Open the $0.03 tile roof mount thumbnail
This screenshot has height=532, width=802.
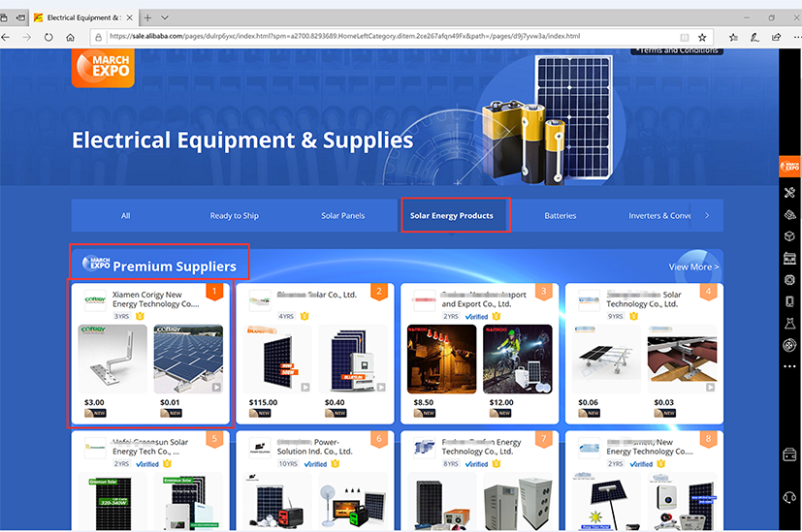[x=683, y=359]
